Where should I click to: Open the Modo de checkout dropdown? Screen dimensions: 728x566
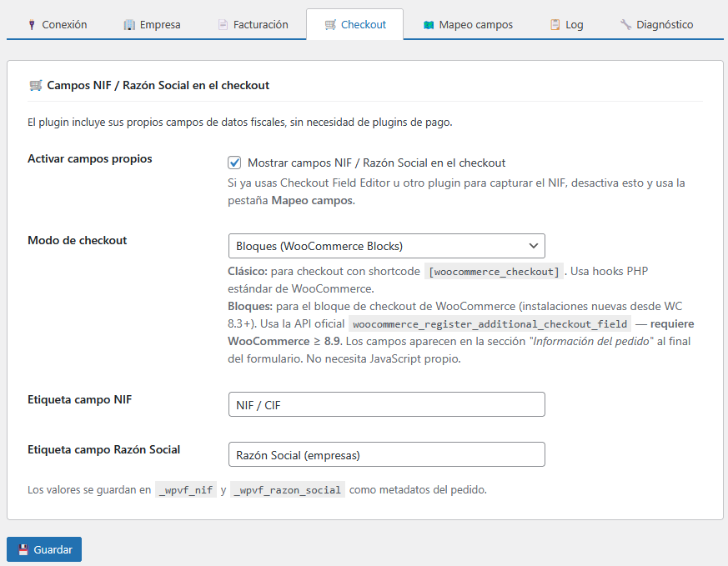coord(385,246)
